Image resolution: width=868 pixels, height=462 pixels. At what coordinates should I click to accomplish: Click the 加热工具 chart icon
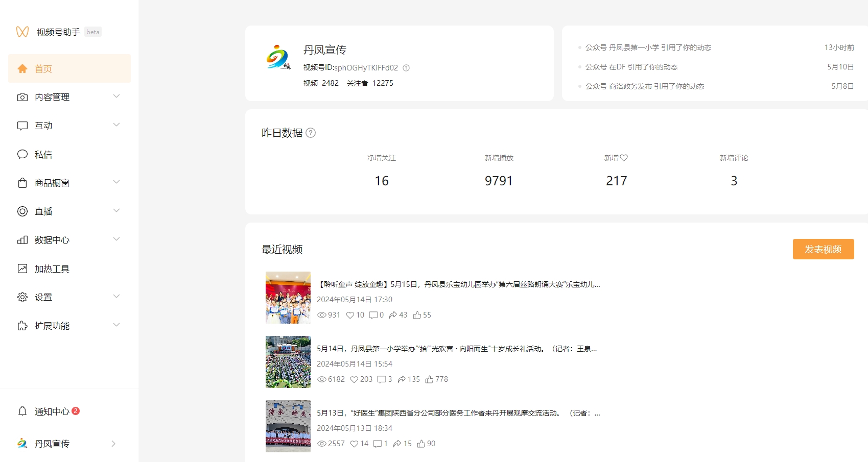coord(22,269)
